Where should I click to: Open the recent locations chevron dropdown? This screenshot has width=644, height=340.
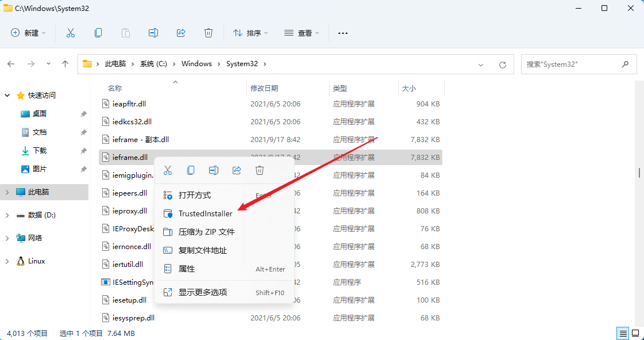coord(48,64)
